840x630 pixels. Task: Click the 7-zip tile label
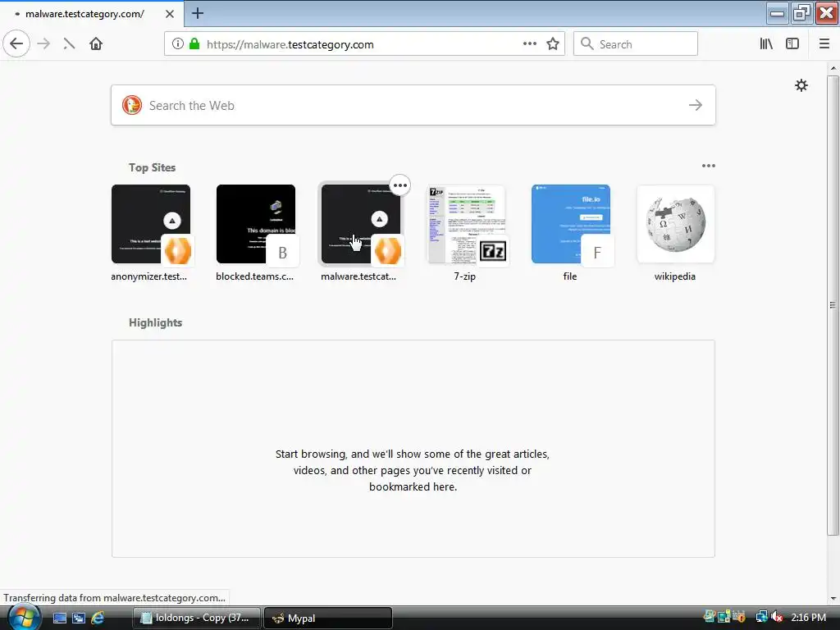coord(465,276)
